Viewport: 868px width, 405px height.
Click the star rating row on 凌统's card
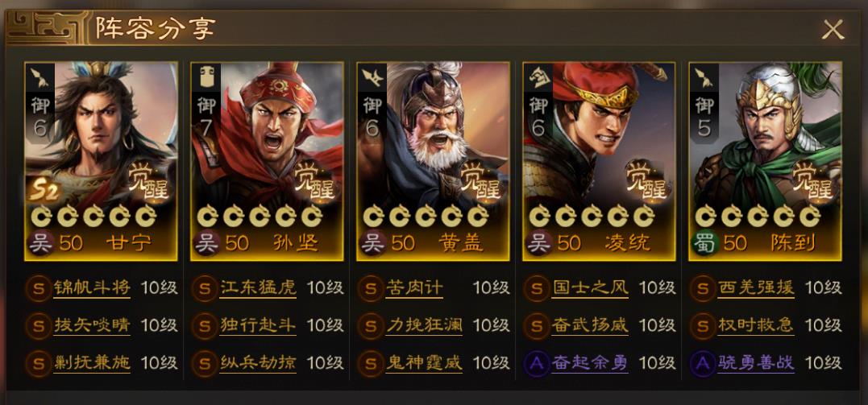(592, 217)
